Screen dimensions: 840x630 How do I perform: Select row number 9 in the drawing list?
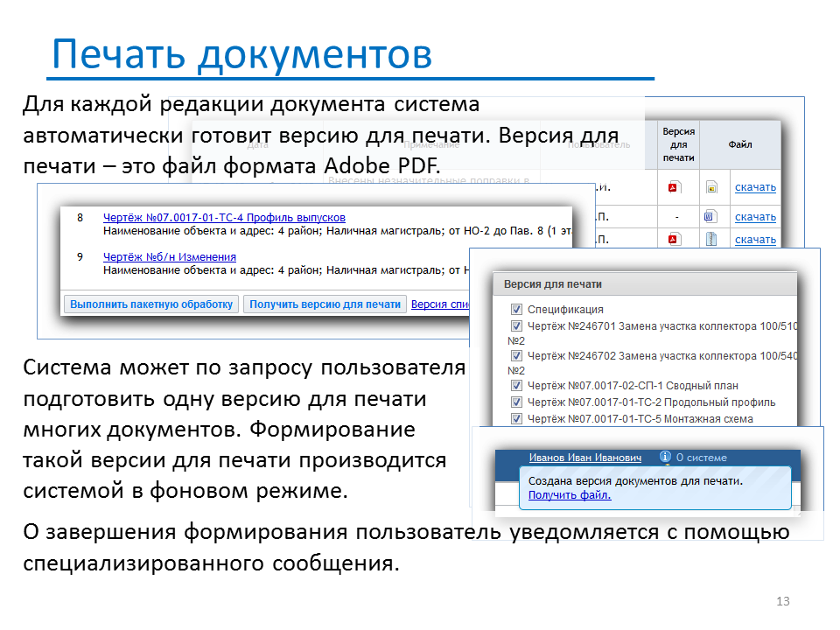tap(80, 257)
